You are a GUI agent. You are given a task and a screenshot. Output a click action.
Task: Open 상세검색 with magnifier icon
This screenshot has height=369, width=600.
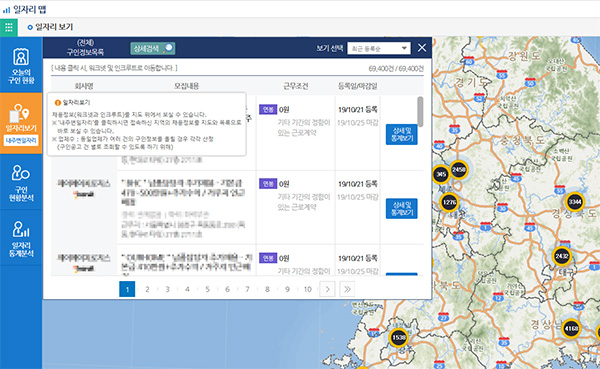[x=153, y=48]
